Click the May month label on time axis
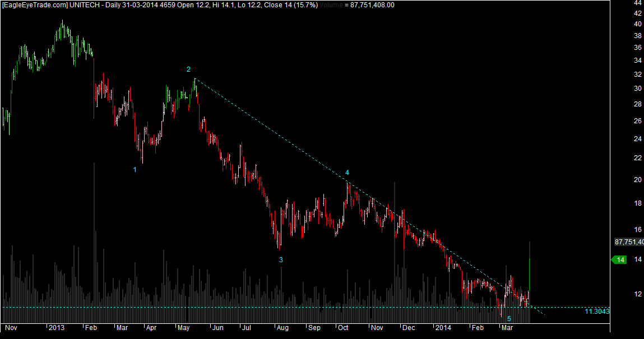 (x=184, y=327)
